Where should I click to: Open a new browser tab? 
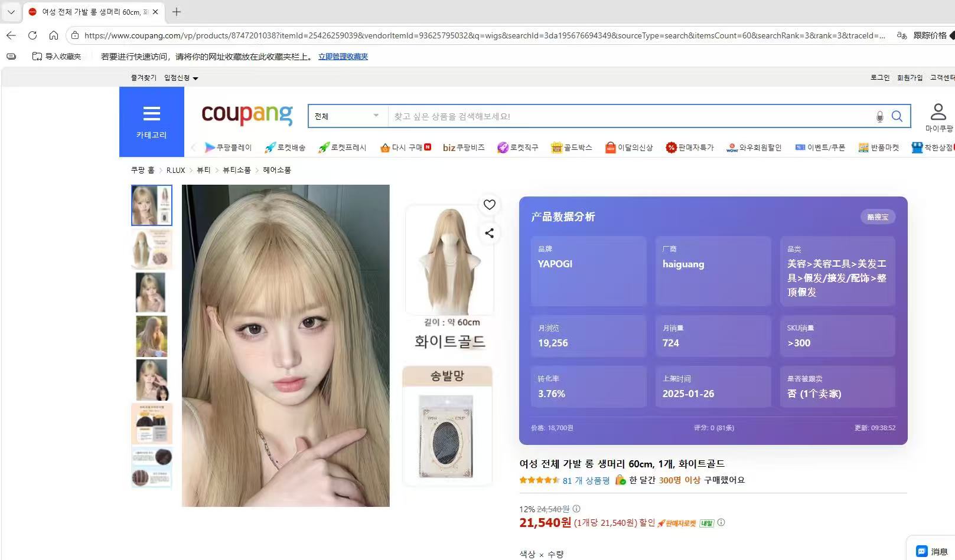(176, 12)
